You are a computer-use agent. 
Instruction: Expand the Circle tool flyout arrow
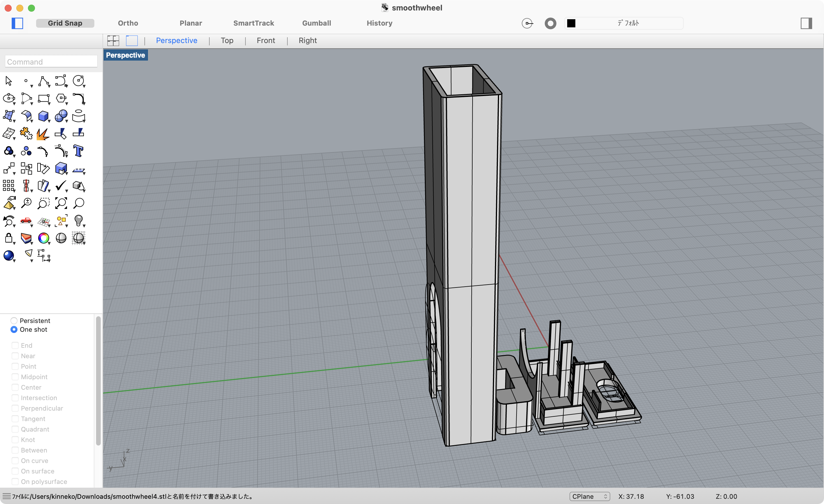click(x=84, y=86)
